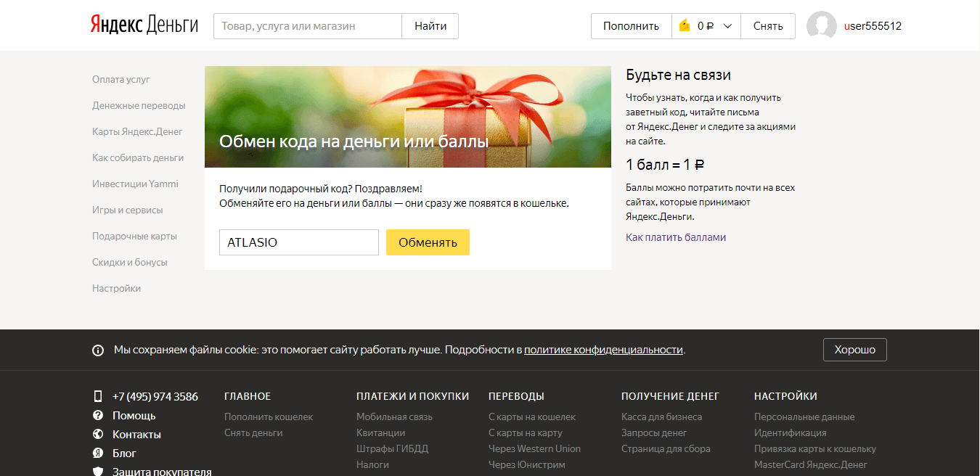Click the Yandex Money logo
The width and height of the screenshot is (980, 476).
[x=144, y=25]
